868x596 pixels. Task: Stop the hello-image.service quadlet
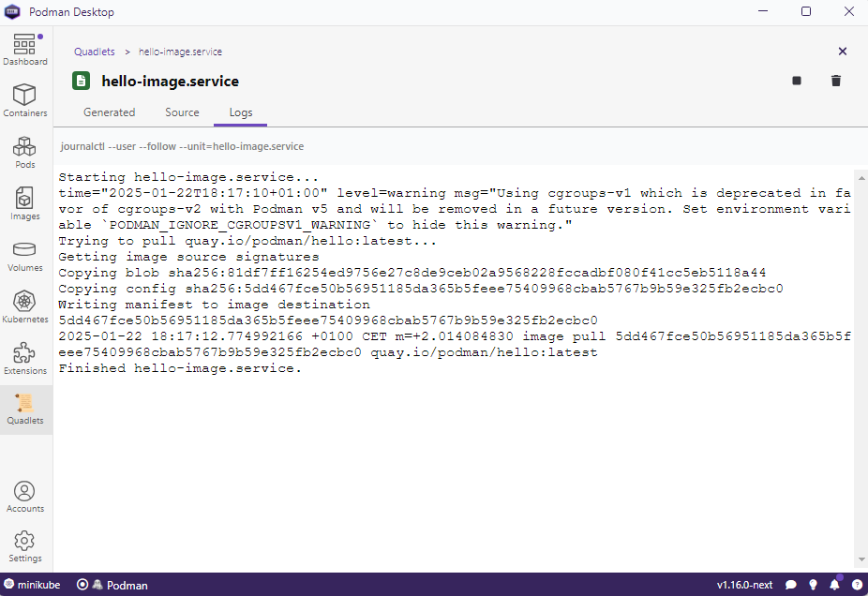coord(797,82)
